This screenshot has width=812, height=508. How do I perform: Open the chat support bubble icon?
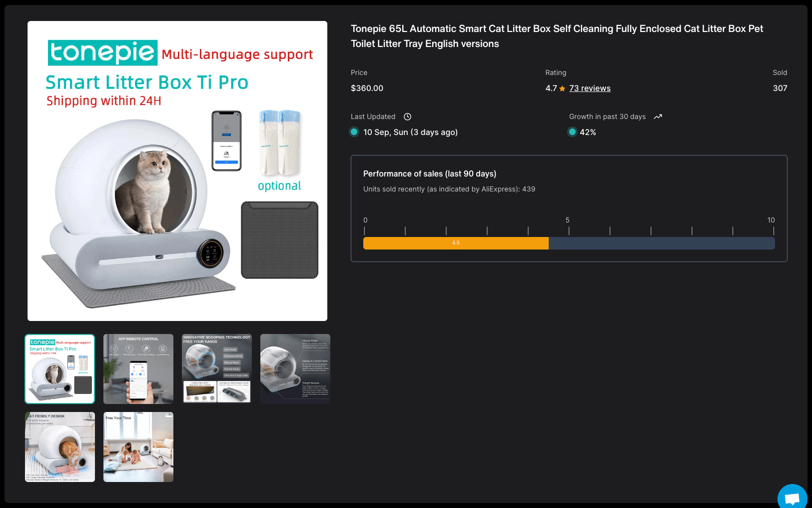pos(793,498)
